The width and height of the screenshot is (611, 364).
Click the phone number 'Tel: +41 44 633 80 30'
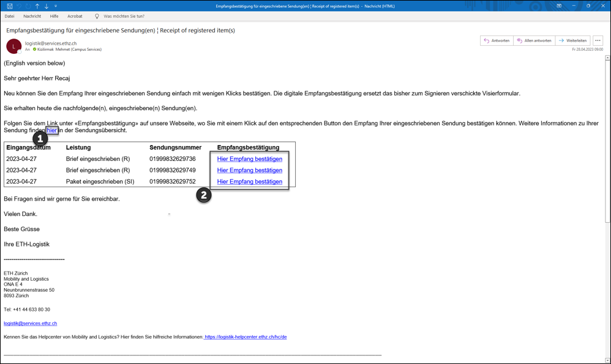27,310
